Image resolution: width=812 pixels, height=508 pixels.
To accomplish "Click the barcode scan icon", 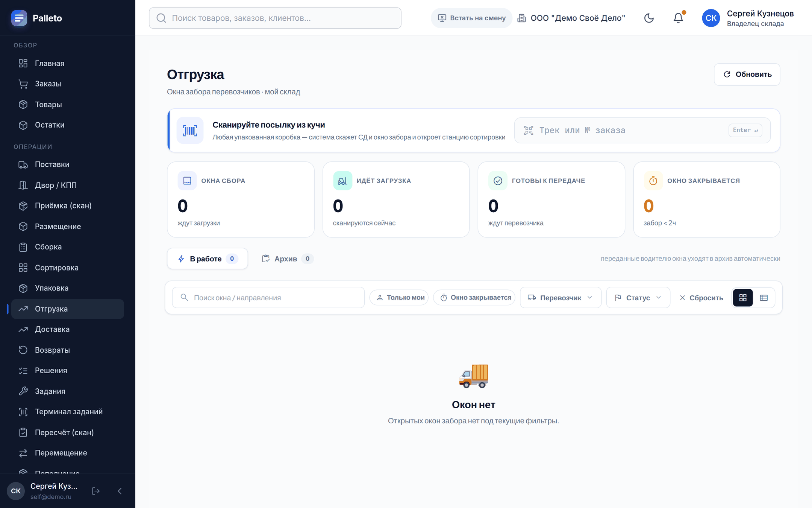I will tap(190, 131).
